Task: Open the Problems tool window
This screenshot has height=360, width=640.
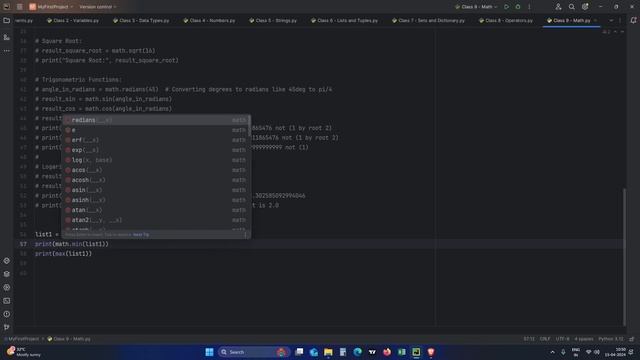Action: [x=7, y=314]
